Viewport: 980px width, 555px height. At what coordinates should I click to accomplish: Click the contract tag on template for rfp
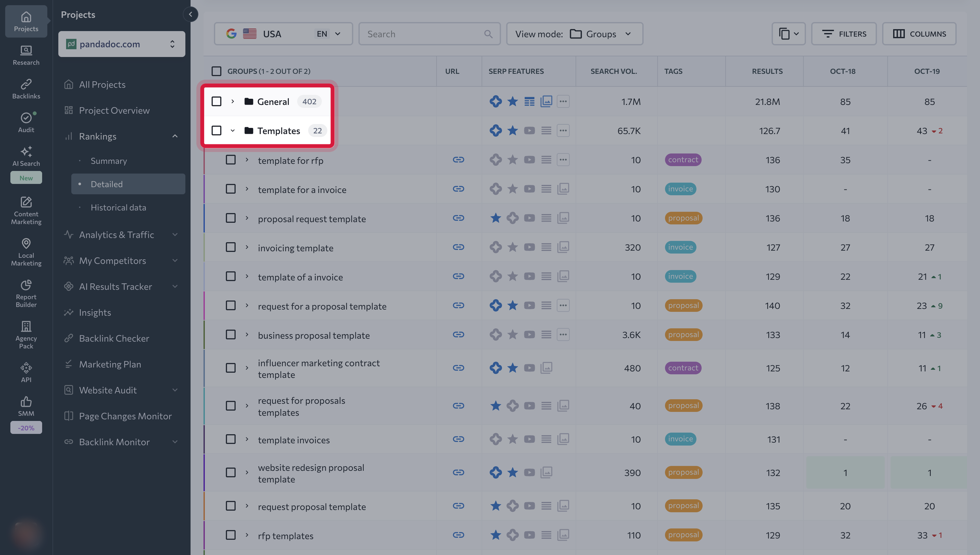[x=683, y=160]
